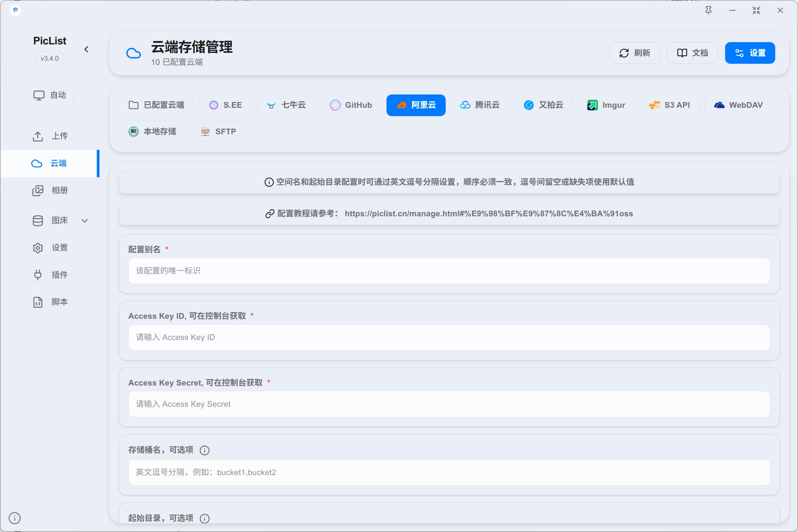
Task: Open 相册 album page
Action: (x=50, y=190)
